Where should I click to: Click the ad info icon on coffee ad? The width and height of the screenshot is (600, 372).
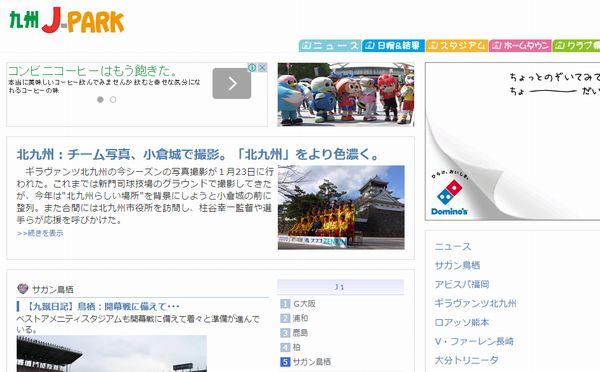252,68
